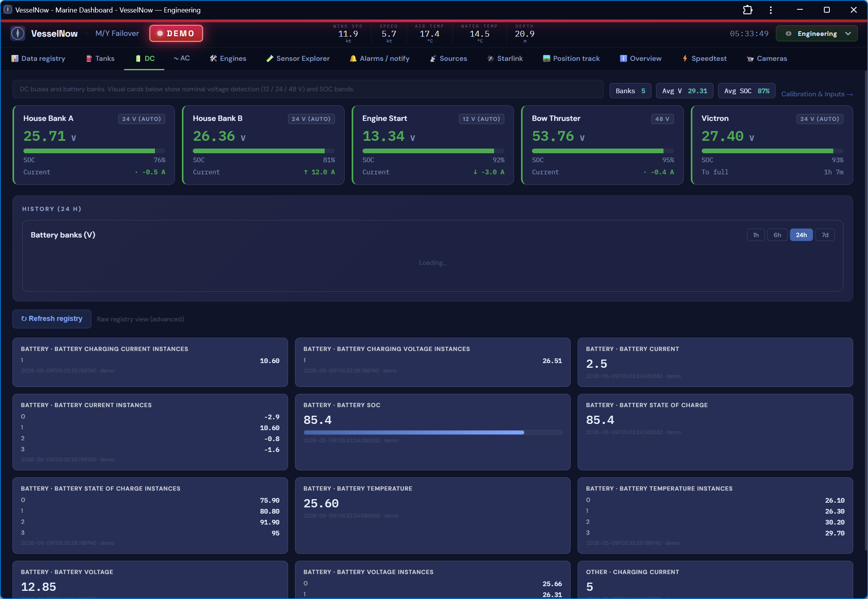
Task: Click the Engines wrench icon
Action: 213,58
